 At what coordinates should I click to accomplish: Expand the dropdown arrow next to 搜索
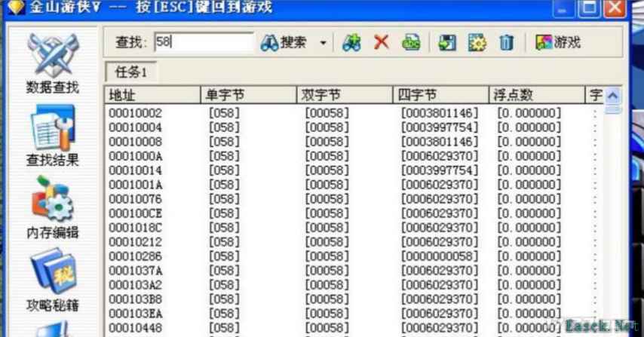[x=324, y=43]
